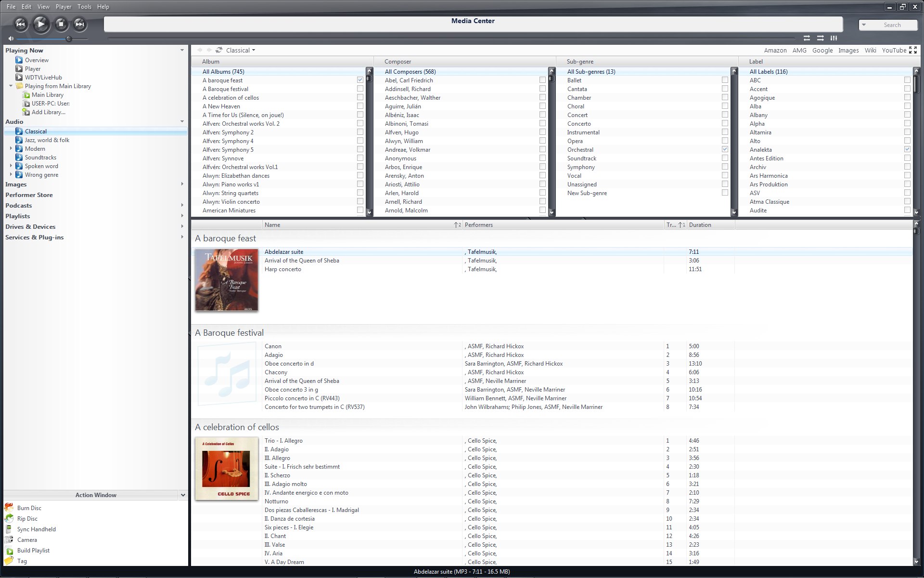924x578 pixels.
Task: Expand the Modern audio tree node
Action: click(11, 149)
